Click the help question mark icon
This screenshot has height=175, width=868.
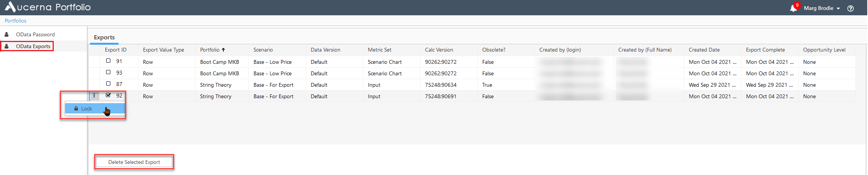pos(850,8)
